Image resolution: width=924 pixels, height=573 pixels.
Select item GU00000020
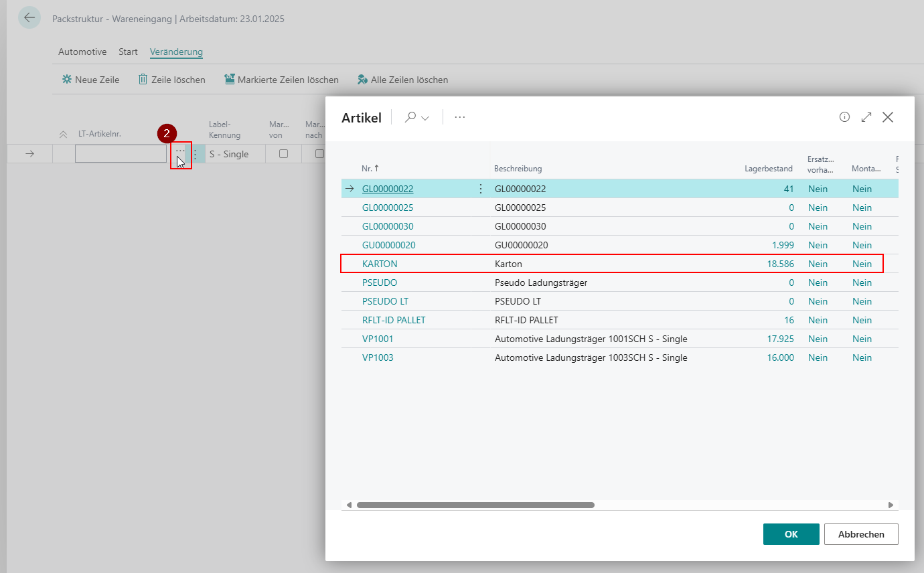click(x=388, y=245)
